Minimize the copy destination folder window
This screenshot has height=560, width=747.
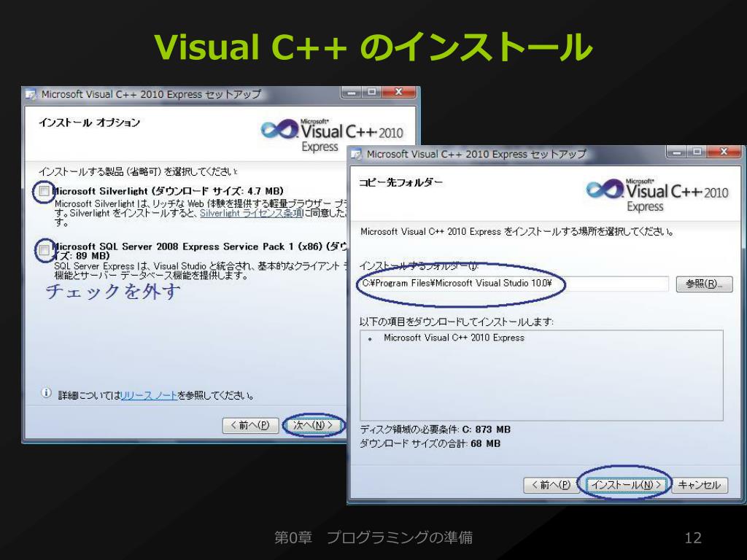click(677, 152)
